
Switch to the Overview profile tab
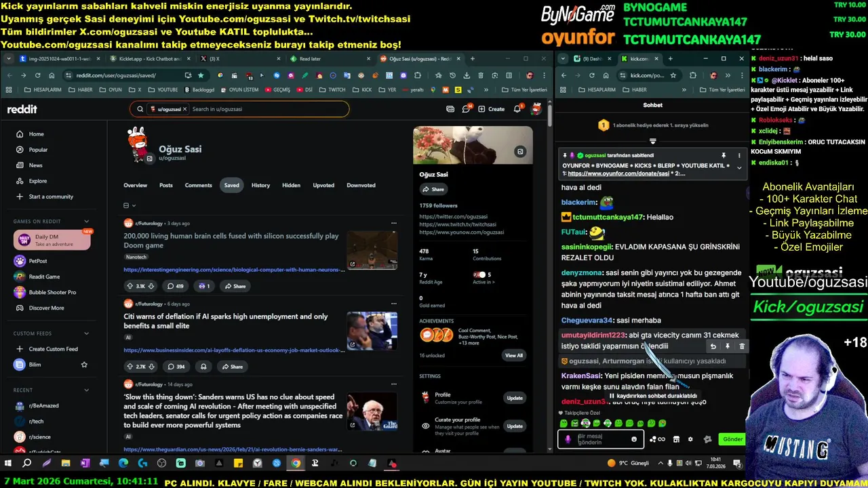coord(135,185)
